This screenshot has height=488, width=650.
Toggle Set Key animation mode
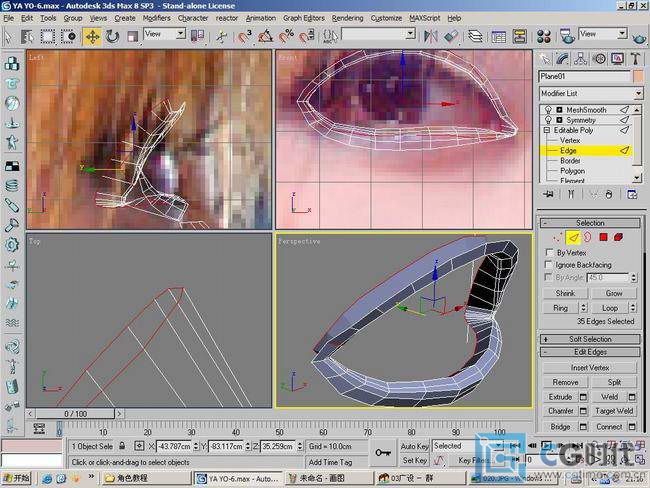pyautogui.click(x=414, y=460)
